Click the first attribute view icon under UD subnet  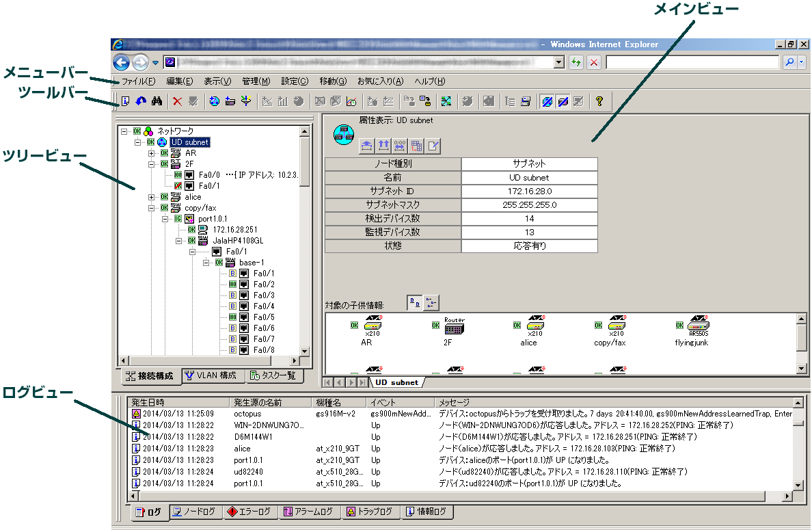click(366, 146)
